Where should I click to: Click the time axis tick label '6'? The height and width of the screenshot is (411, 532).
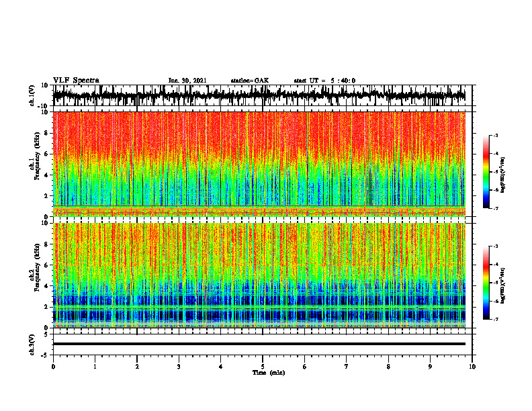304,367
